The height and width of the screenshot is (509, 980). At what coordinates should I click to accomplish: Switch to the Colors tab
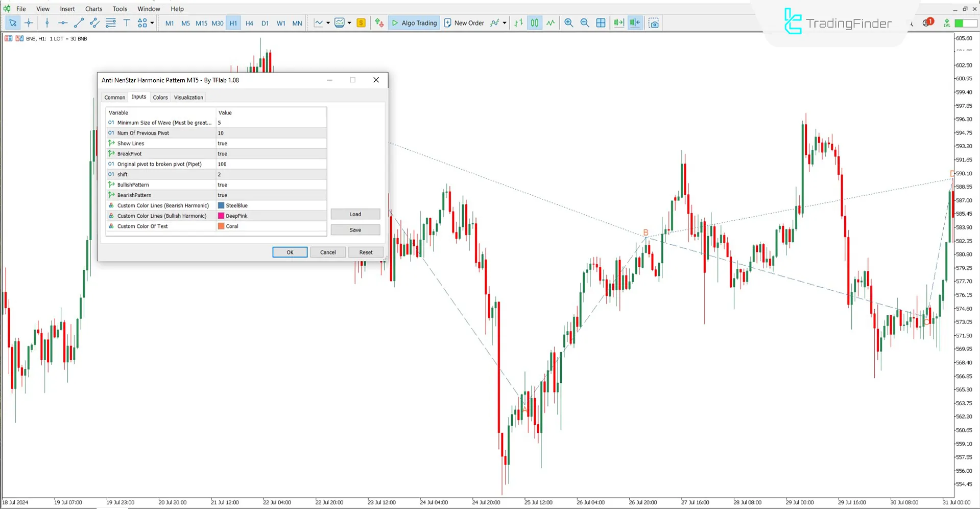[x=160, y=97]
